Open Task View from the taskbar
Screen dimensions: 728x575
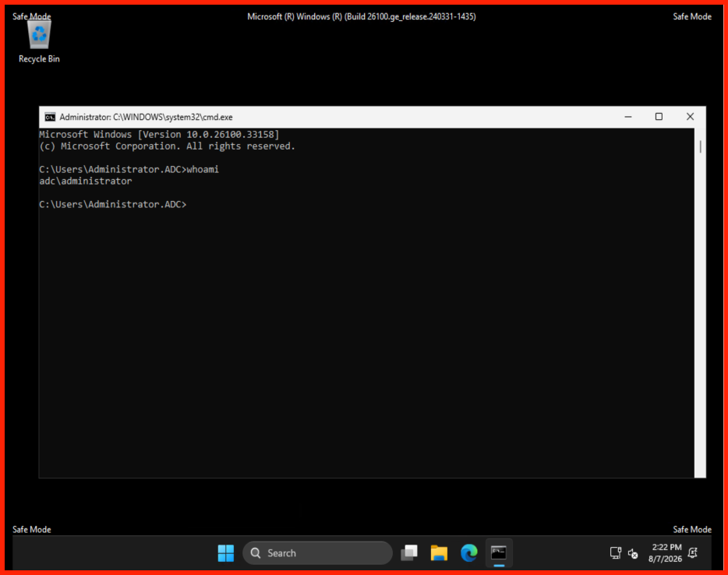pyautogui.click(x=409, y=552)
